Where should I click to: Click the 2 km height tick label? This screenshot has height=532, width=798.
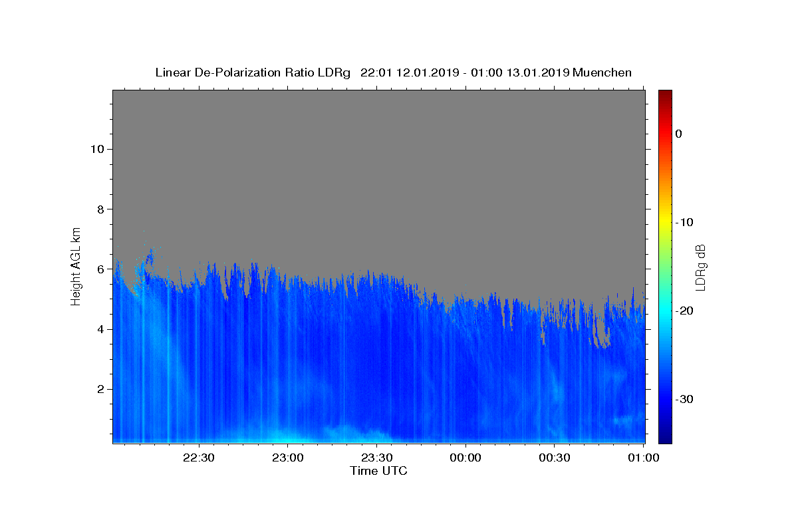pos(101,389)
